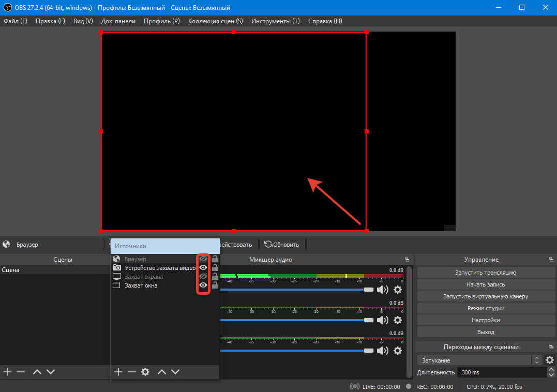
Task: Lock the Устройство захвата видео source
Action: click(215, 268)
